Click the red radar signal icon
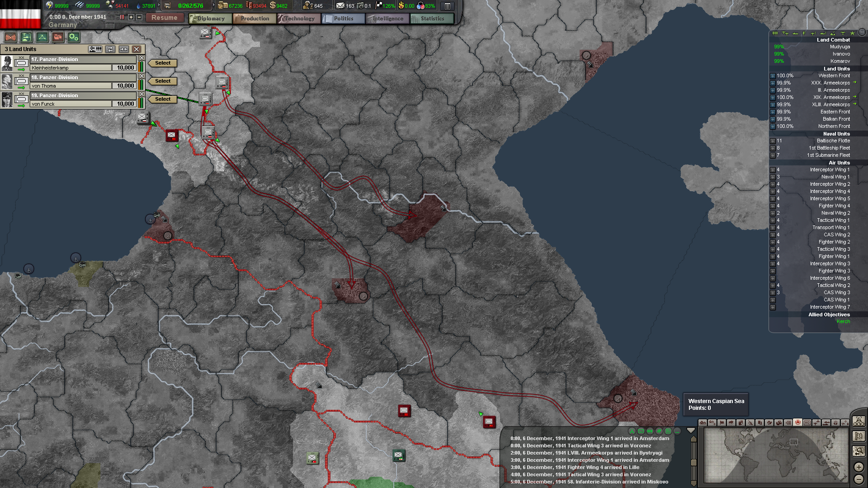868x488 pixels. click(10, 38)
